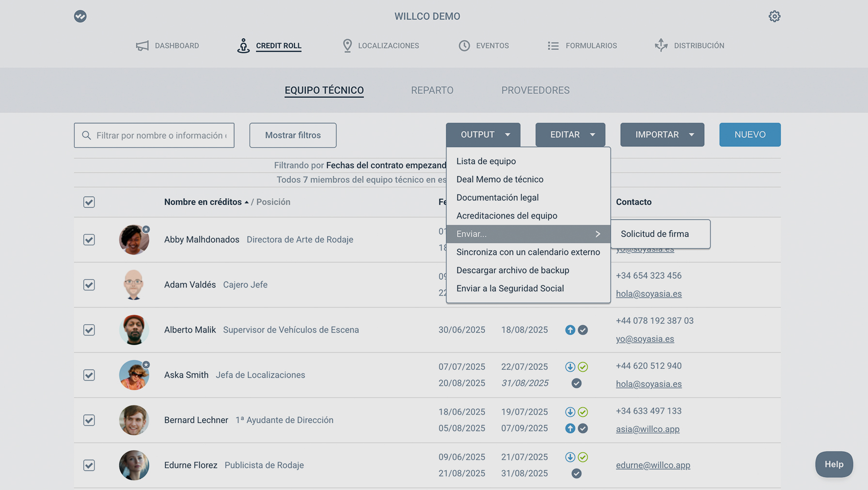The width and height of the screenshot is (868, 490).
Task: Click the Localizaciones map pin icon
Action: coord(347,46)
